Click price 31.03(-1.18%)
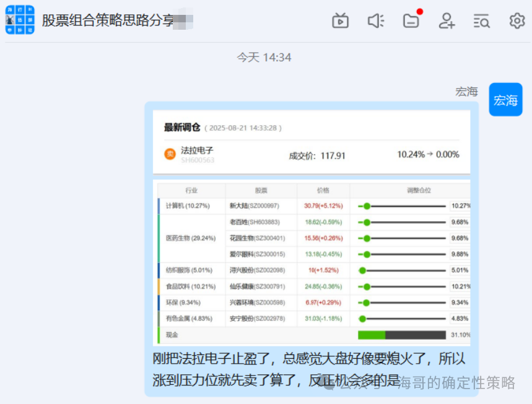The height and width of the screenshot is (404, 532). (323, 318)
